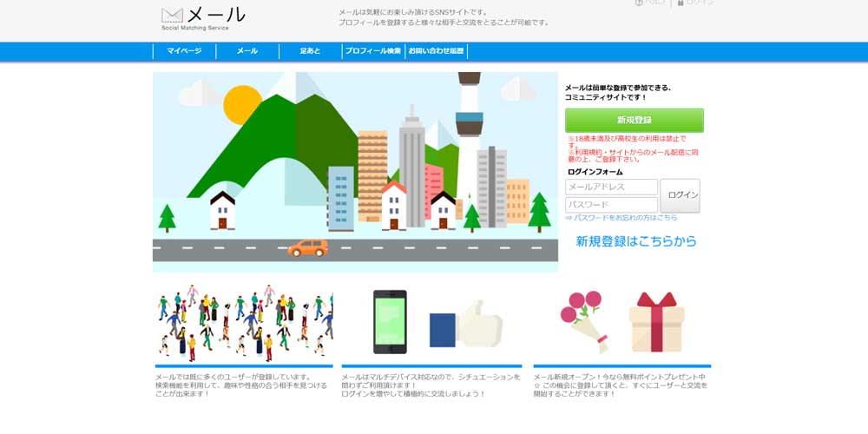Click the メールアドレス input field
868x434 pixels.
(611, 187)
